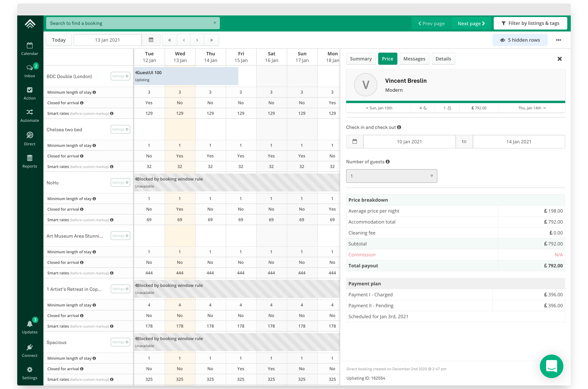Switch to the Summary tab
The image size is (588, 389).
[361, 59]
